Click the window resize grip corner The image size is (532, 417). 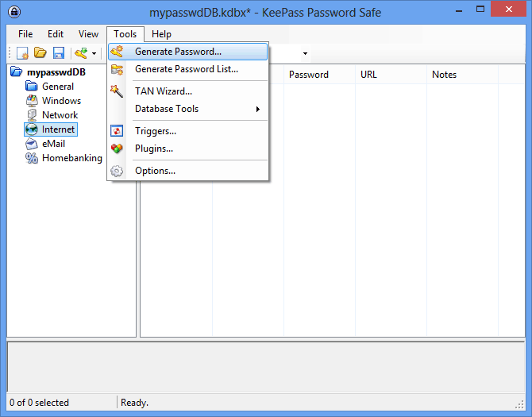[x=519, y=404]
